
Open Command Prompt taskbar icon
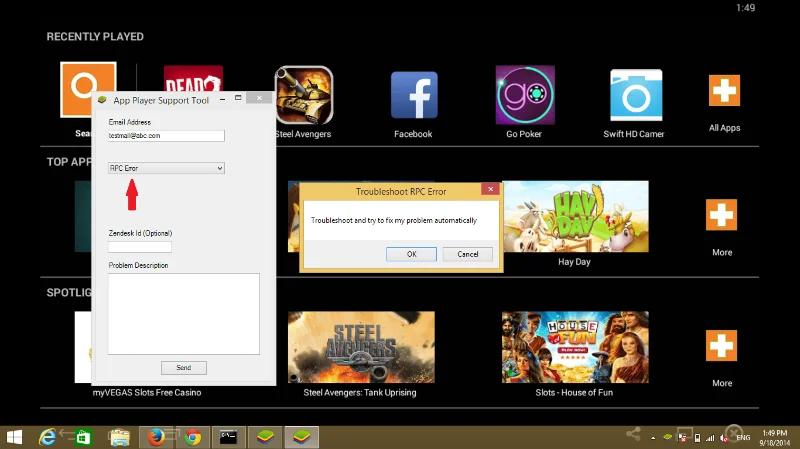pos(229,437)
